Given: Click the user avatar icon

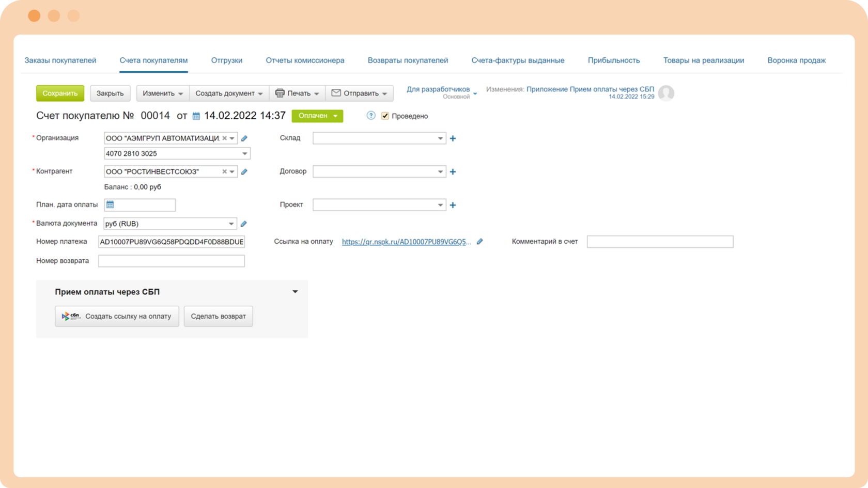Looking at the screenshot, I should point(666,93).
